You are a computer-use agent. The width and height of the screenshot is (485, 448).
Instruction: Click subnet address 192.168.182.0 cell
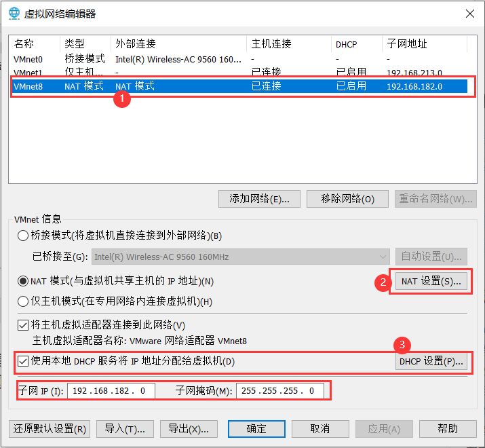tap(414, 86)
